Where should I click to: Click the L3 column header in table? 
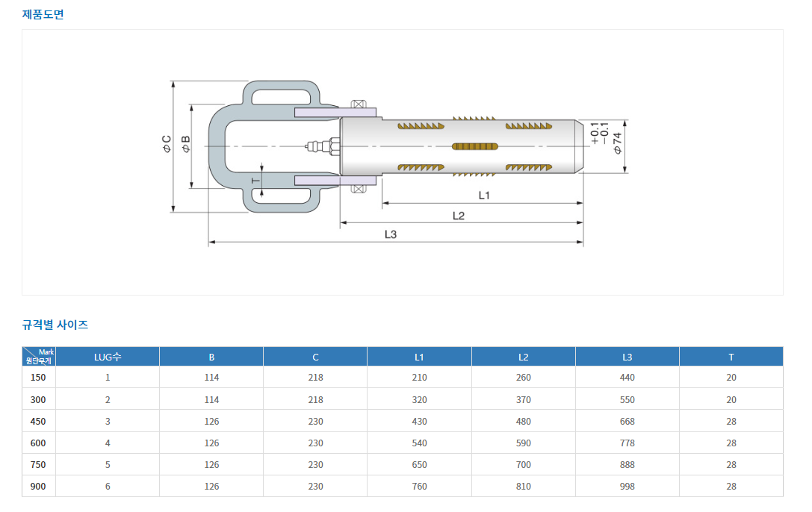tap(627, 357)
